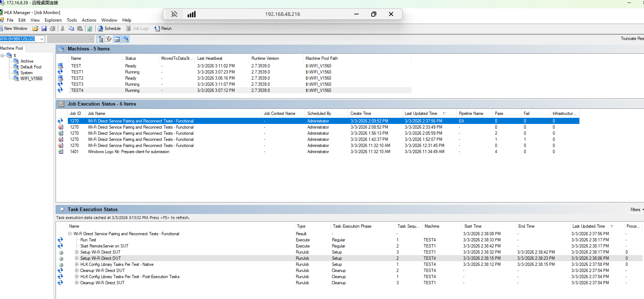Open the Edit menu
The width and height of the screenshot is (644, 299).
coord(22,20)
